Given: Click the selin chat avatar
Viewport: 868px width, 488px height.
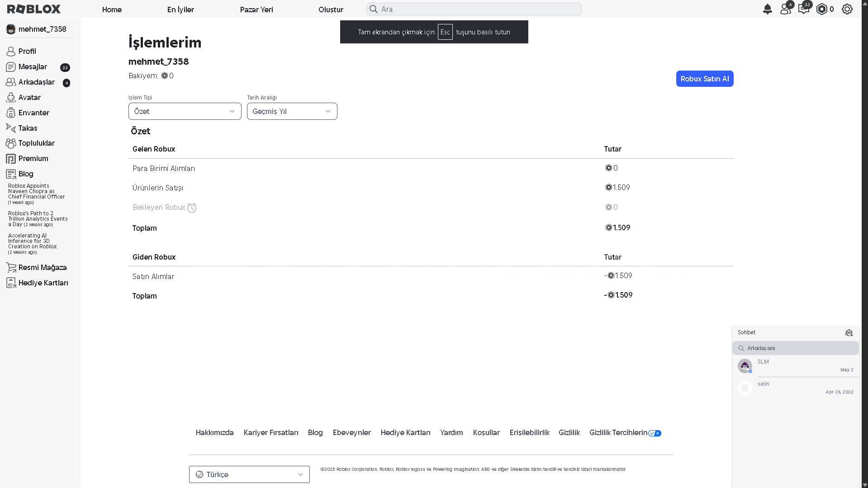Looking at the screenshot, I should [745, 388].
